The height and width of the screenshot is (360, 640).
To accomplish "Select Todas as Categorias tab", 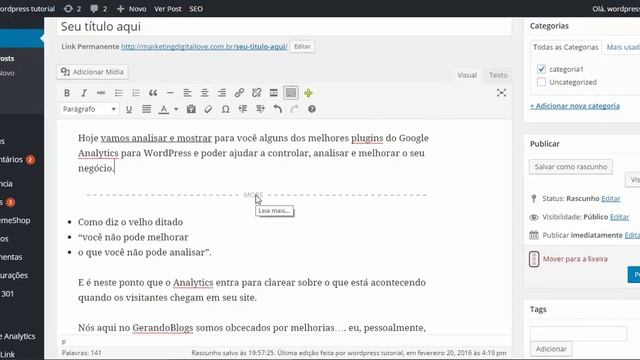I will 565,47.
